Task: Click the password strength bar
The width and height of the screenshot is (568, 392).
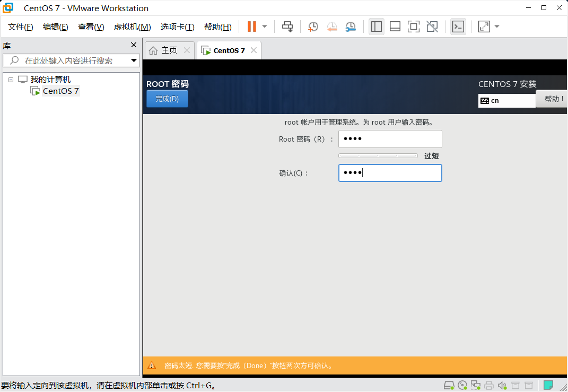Action: coord(378,156)
